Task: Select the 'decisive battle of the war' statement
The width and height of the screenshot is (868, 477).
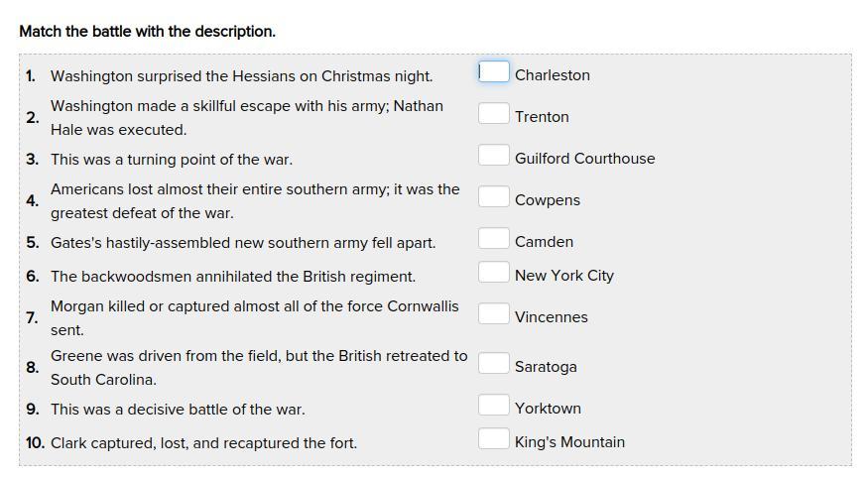Action: [178, 410]
